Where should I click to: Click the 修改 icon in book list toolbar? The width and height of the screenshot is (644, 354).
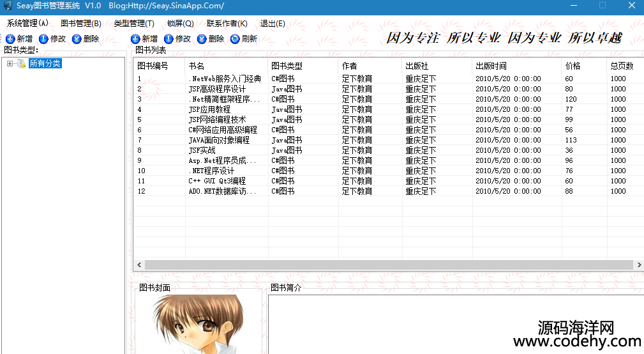pos(168,39)
